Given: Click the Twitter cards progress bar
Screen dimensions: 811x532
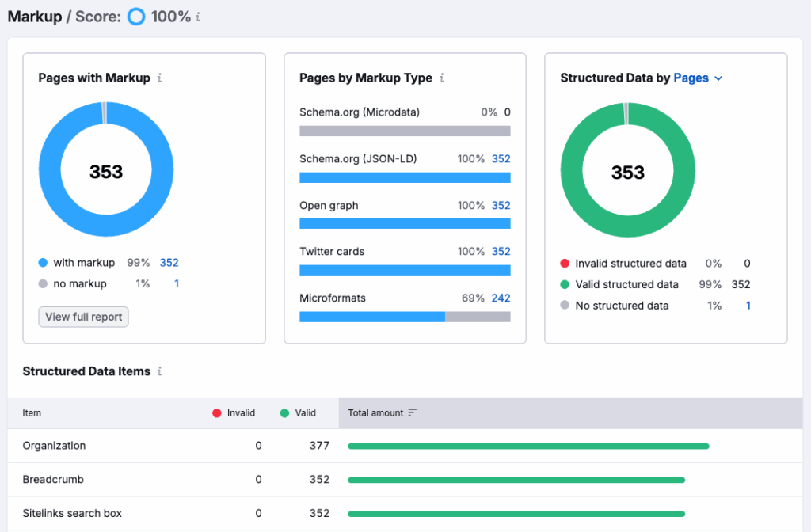Looking at the screenshot, I should coord(405,271).
